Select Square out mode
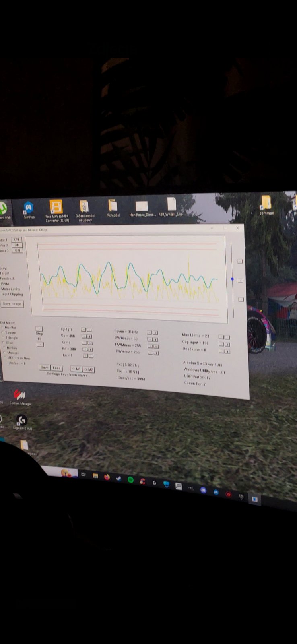 pos(9,333)
